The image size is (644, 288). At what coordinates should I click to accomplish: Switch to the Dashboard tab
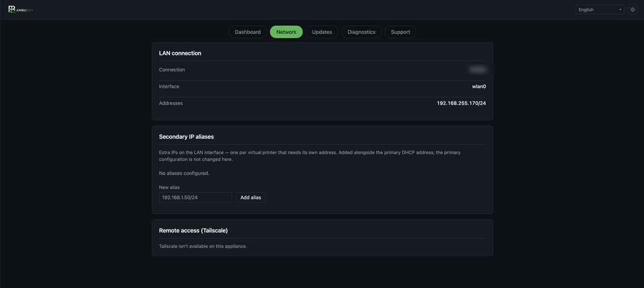click(248, 32)
